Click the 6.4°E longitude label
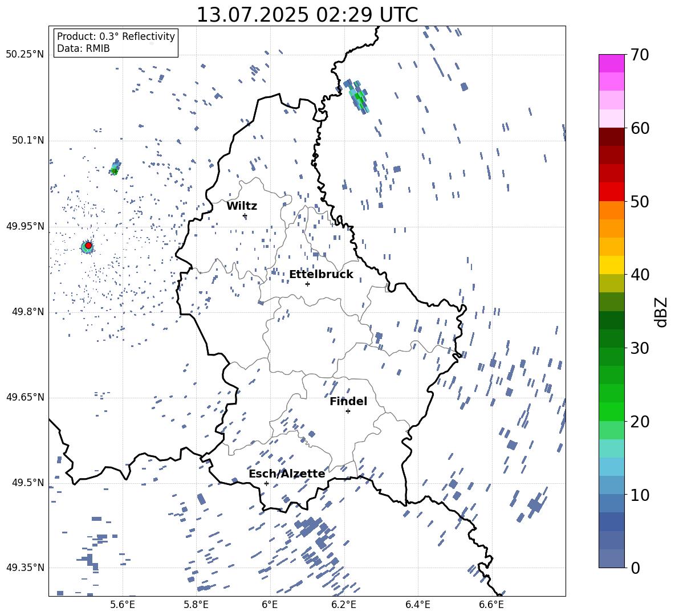 417,605
